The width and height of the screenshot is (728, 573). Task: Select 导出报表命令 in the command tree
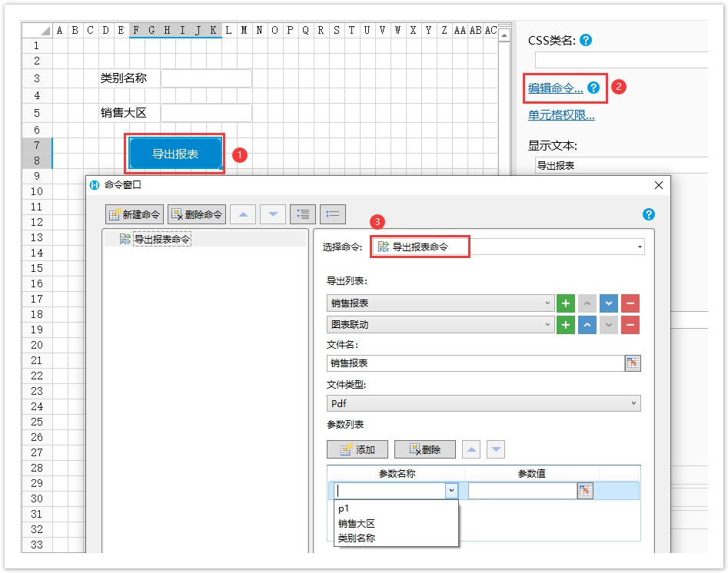161,240
